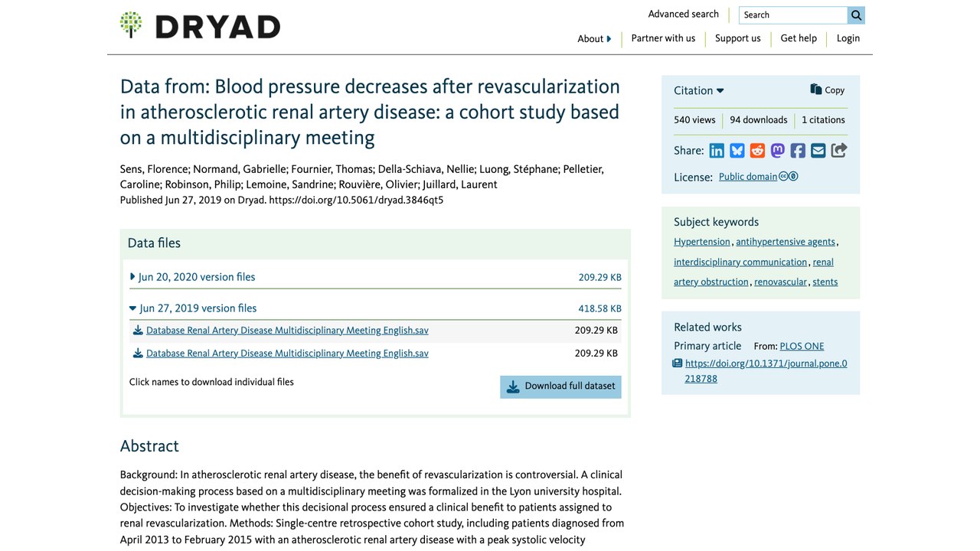The image size is (980, 551).
Task: Share dataset on LinkedIn
Action: [717, 151]
